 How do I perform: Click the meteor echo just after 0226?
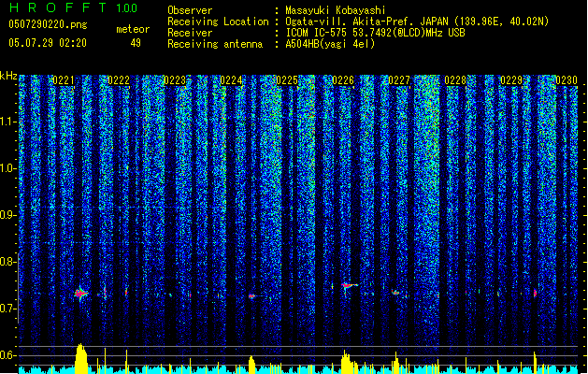[349, 287]
